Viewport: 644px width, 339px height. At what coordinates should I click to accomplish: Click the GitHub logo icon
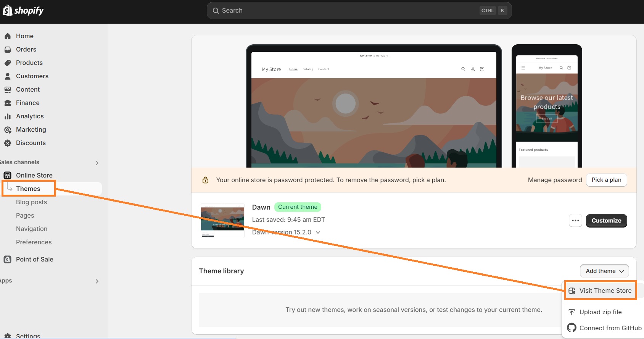click(572, 328)
